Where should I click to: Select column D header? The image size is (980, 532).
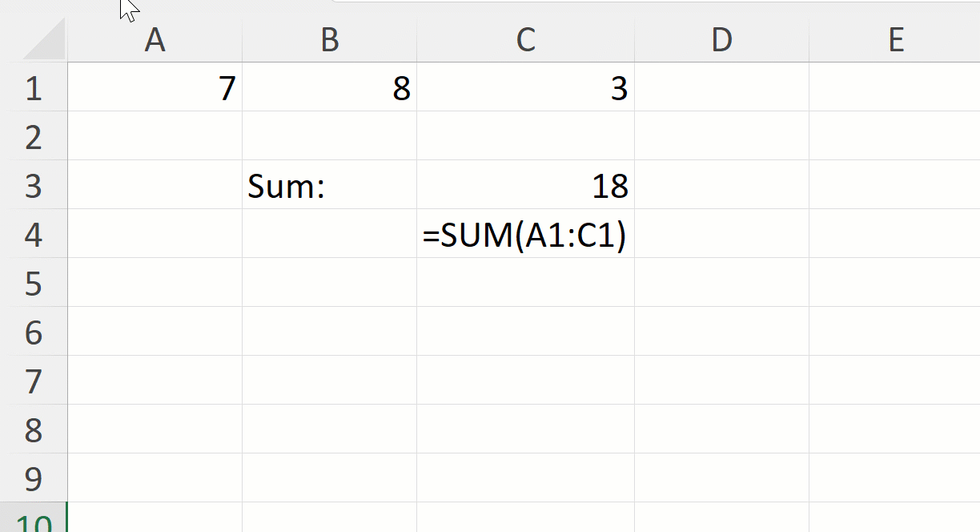tap(721, 38)
